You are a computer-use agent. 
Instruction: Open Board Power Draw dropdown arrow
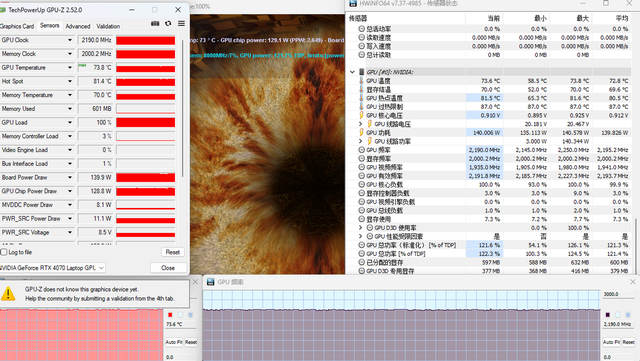70,177
